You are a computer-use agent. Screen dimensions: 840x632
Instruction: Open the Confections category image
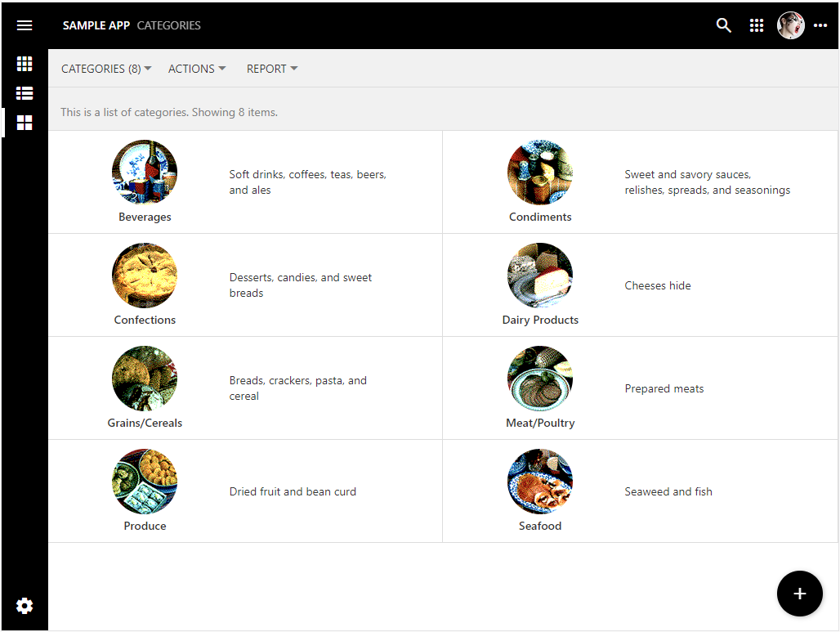click(145, 275)
